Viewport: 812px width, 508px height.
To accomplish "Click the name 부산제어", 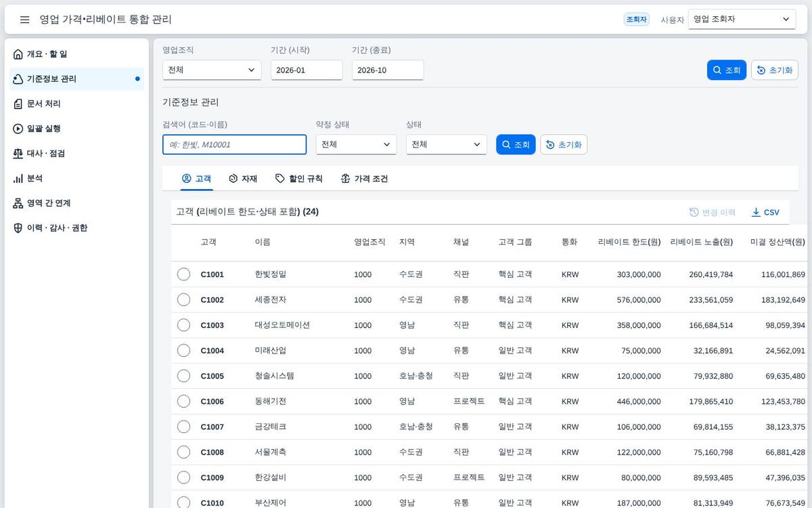I will coord(271,503).
